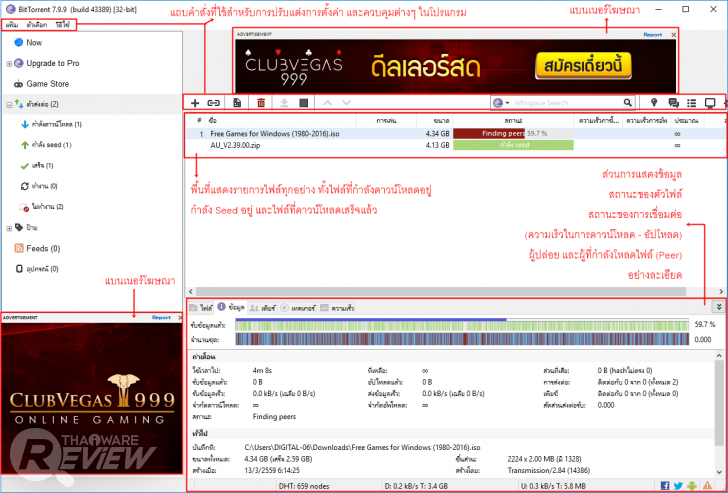This screenshot has width=728, height=493.
Task: Click the Move Down Queue arrow
Action: pyautogui.click(x=346, y=103)
